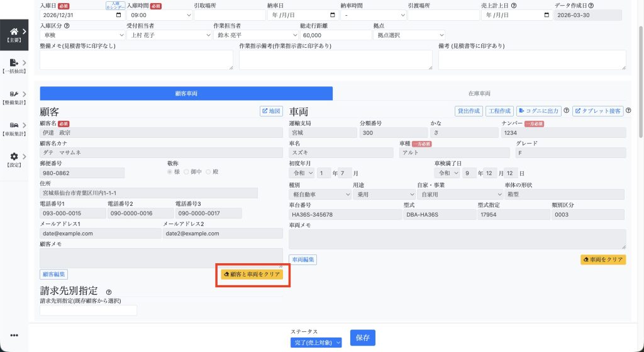Click the 車両編集 button
644x352 pixels.
click(303, 259)
